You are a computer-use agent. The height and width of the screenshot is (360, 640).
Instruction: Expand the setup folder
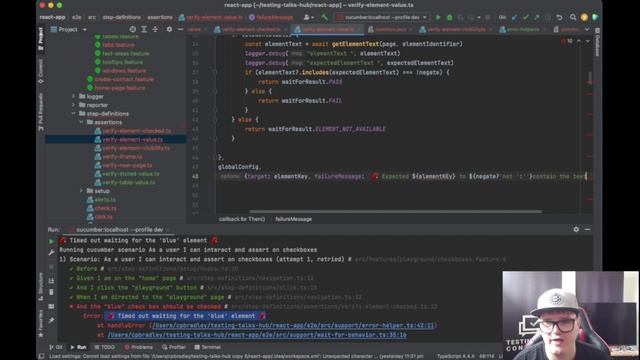click(x=81, y=191)
